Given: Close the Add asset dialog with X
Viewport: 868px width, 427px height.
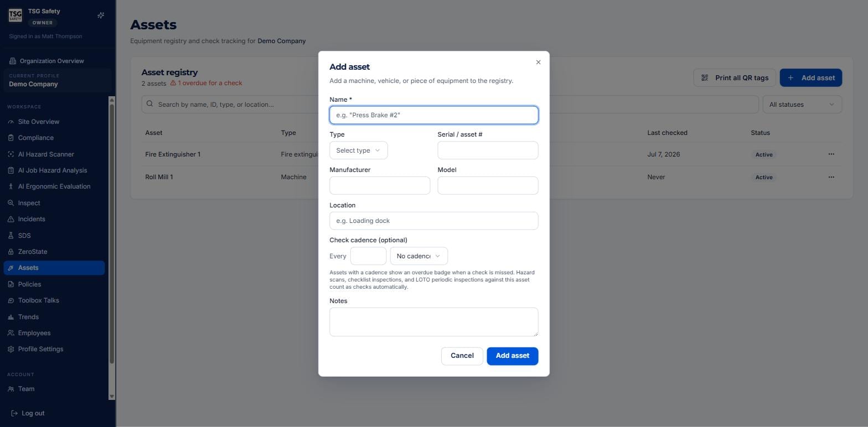Looking at the screenshot, I should (x=538, y=62).
